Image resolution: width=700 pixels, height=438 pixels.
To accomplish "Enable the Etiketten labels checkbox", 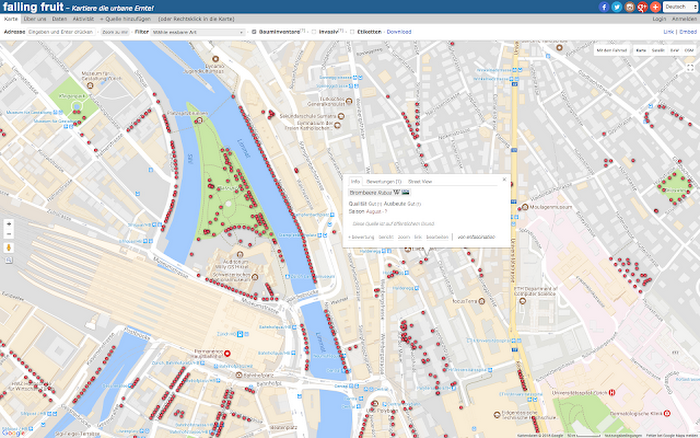I will pyautogui.click(x=352, y=32).
